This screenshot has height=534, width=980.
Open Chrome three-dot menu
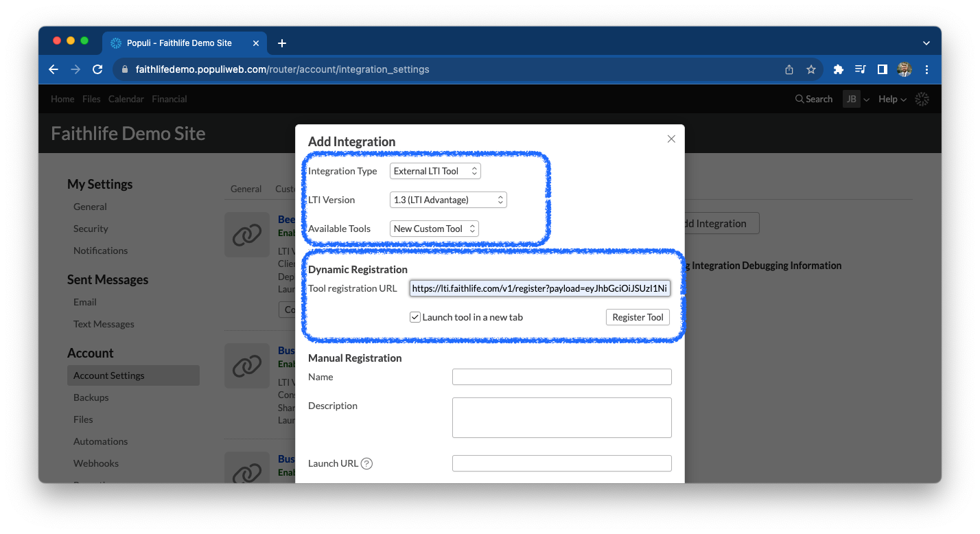pos(926,69)
